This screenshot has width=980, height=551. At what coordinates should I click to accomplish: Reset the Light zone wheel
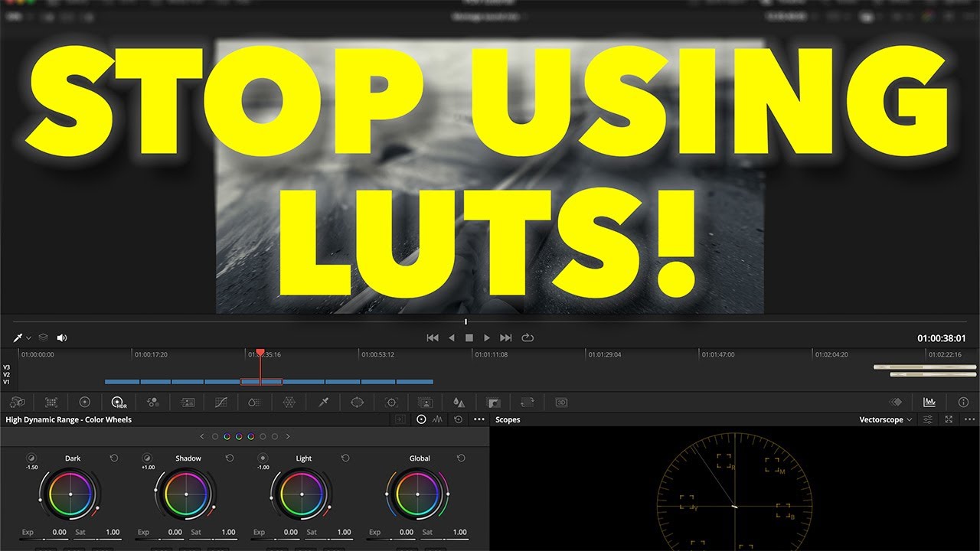point(345,458)
